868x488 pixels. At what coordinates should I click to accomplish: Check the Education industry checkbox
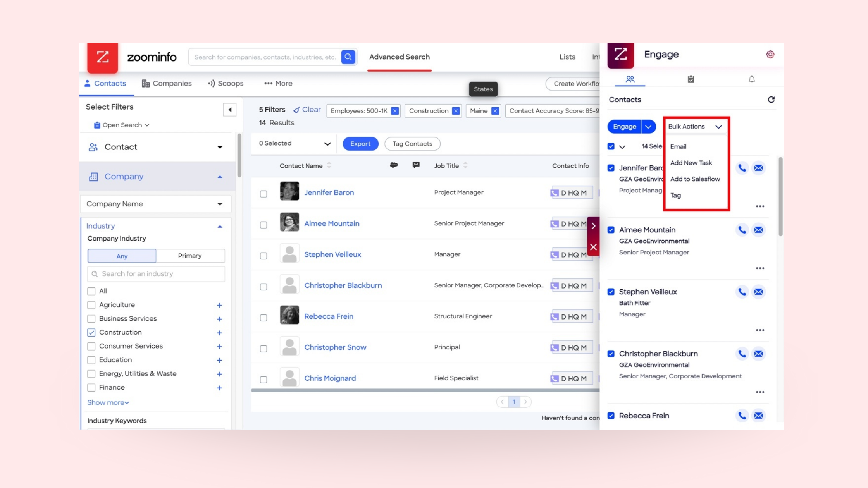pos(91,360)
